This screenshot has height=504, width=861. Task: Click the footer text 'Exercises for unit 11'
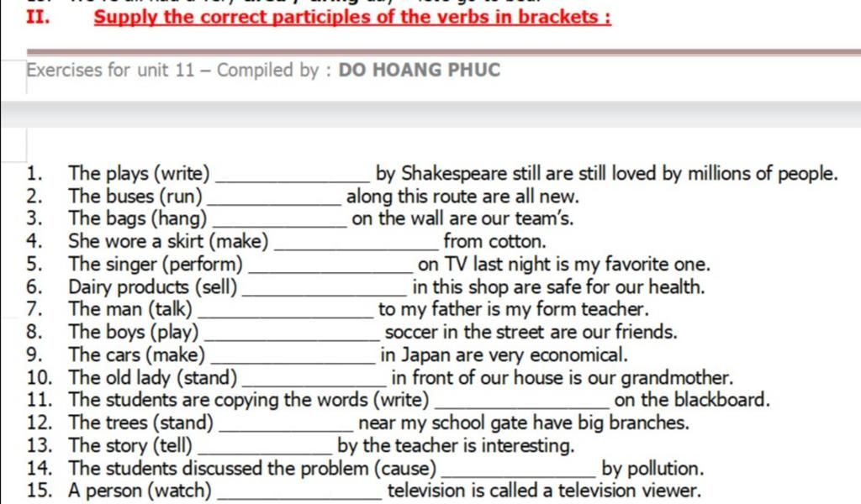click(x=110, y=71)
